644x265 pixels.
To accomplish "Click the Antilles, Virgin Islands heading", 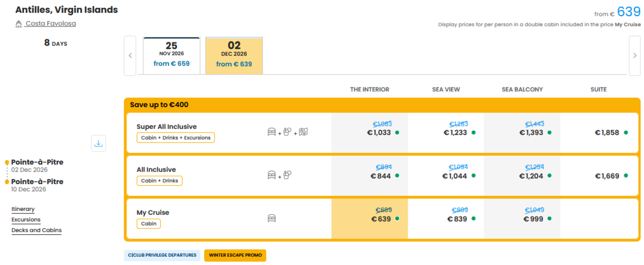I will click(x=67, y=10).
